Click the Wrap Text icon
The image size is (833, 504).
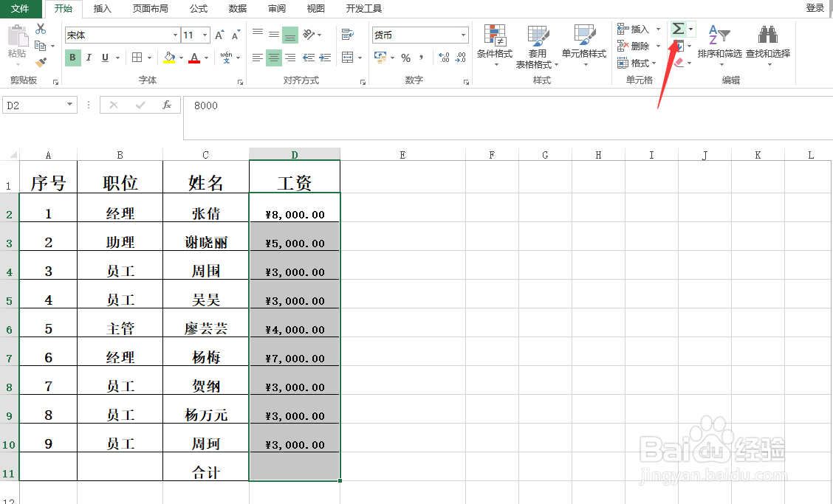tap(347, 35)
